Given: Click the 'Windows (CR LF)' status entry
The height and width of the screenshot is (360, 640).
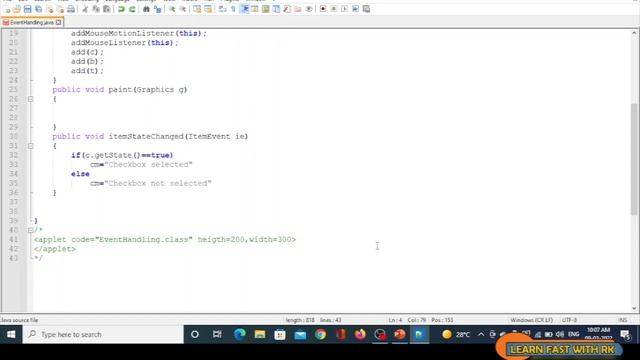Looking at the screenshot, I should tap(531, 320).
